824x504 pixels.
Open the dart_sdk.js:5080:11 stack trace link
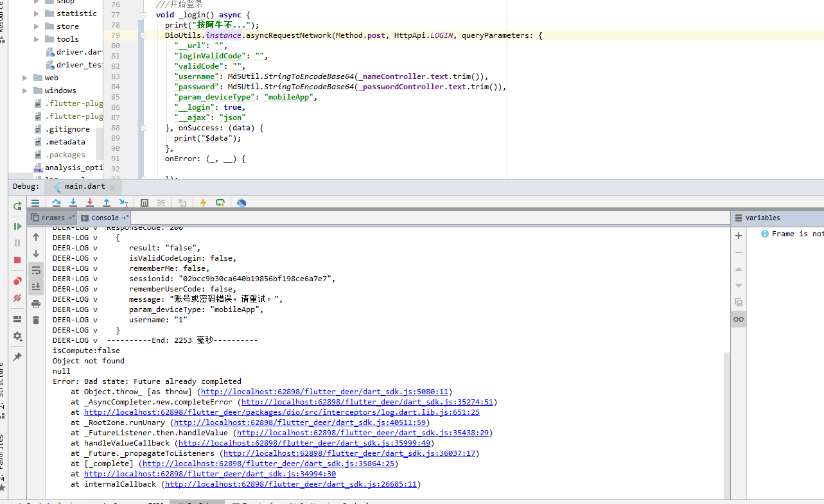click(324, 391)
